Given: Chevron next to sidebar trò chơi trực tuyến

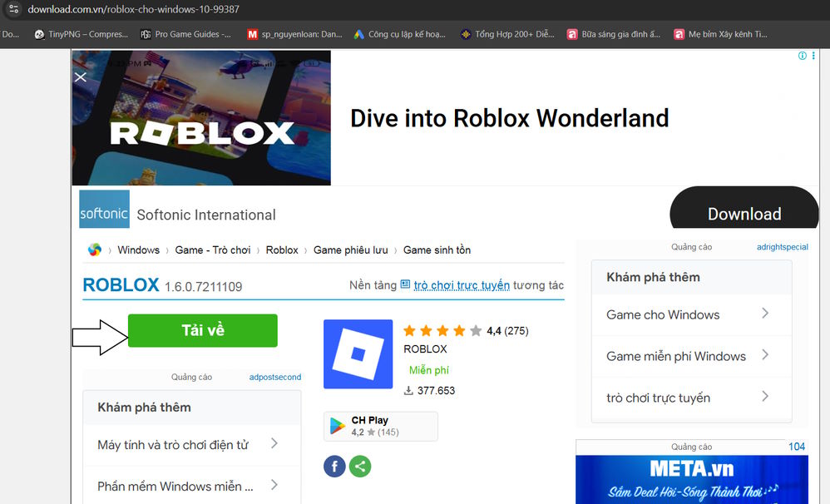Looking at the screenshot, I should point(765,396).
